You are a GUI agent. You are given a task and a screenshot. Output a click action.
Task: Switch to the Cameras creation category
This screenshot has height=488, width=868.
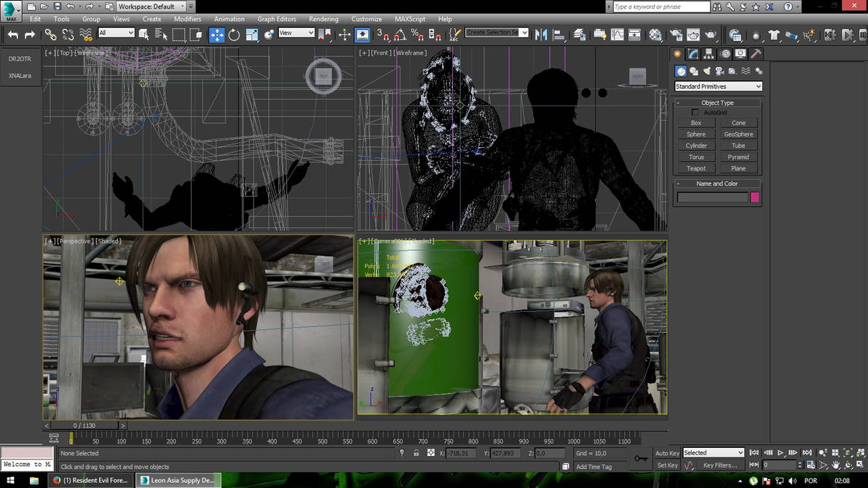click(719, 71)
